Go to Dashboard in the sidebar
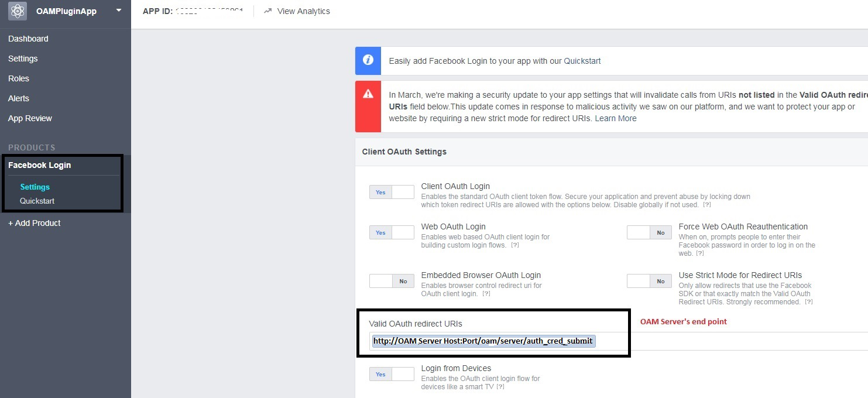 (x=28, y=39)
